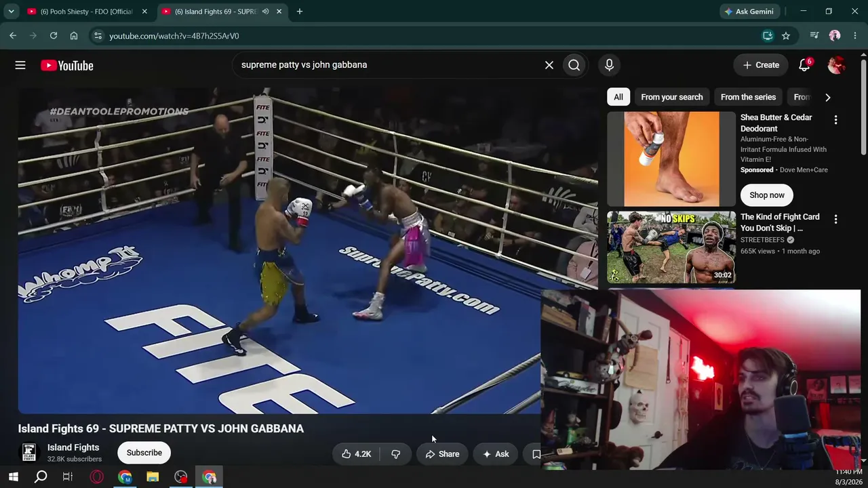Image resolution: width=868 pixels, height=488 pixels.
Task: Share the Island Fights 69 video
Action: pos(442,454)
